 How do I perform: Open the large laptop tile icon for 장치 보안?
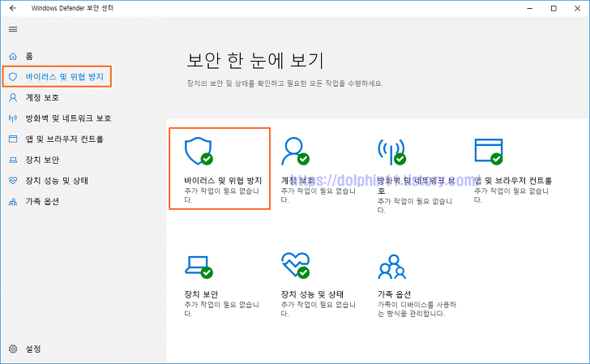click(x=199, y=267)
